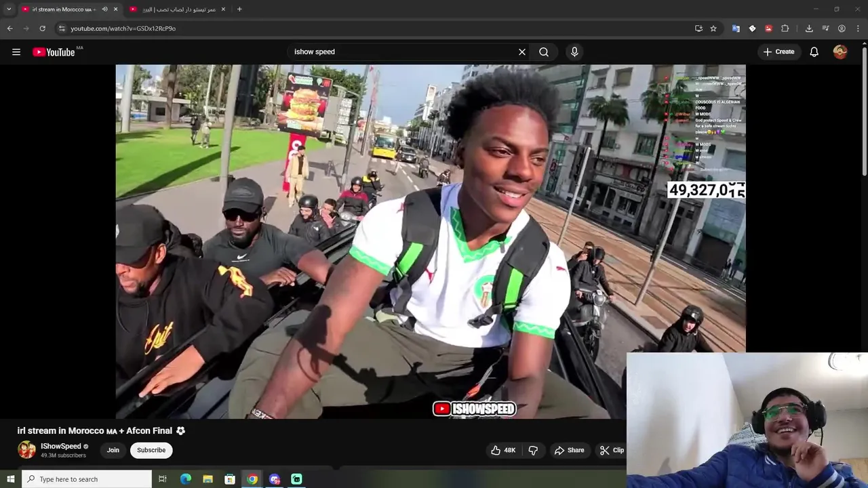Open the YouTube guide hamburger menu
868x488 pixels.
coord(16,52)
